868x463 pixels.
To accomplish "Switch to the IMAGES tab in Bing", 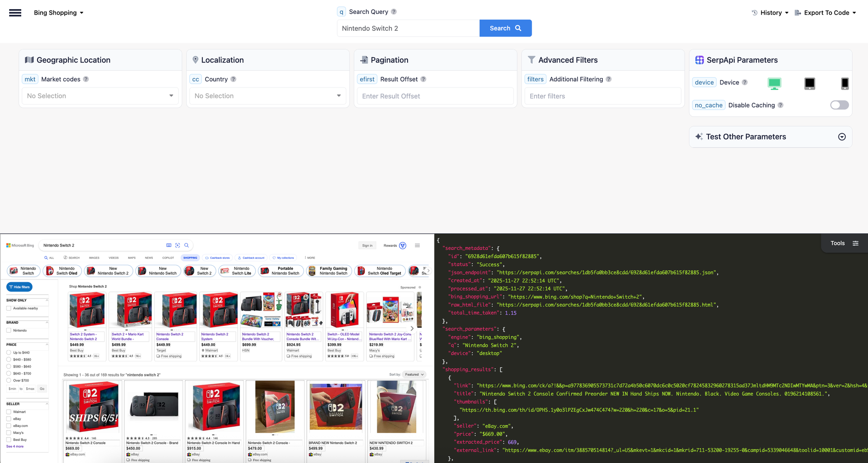I will point(94,258).
